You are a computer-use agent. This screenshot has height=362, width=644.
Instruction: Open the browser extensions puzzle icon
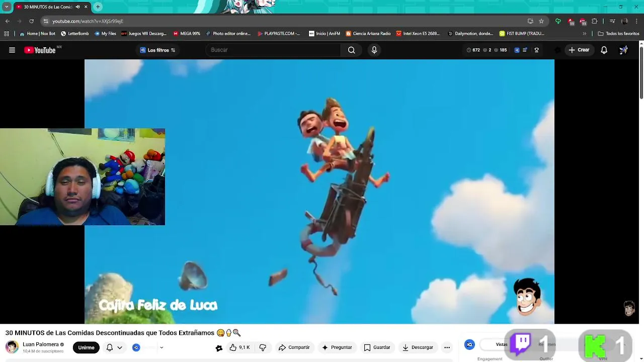point(595,21)
